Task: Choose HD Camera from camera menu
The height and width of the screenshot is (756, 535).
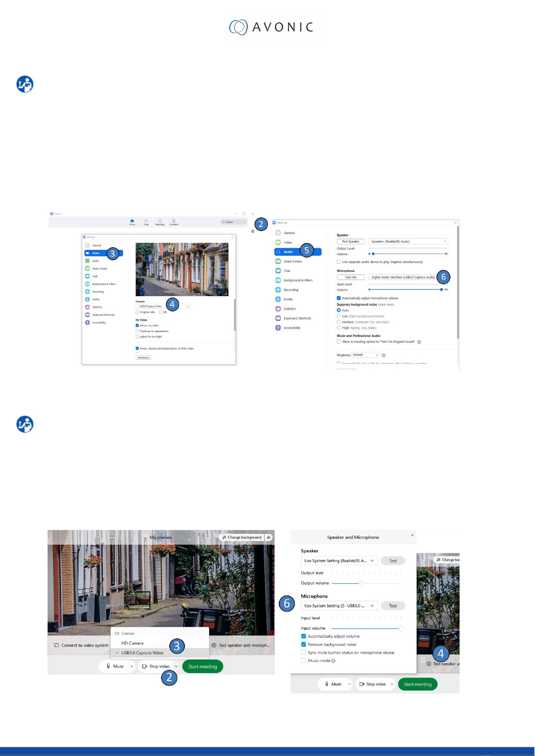Action: pos(132,643)
